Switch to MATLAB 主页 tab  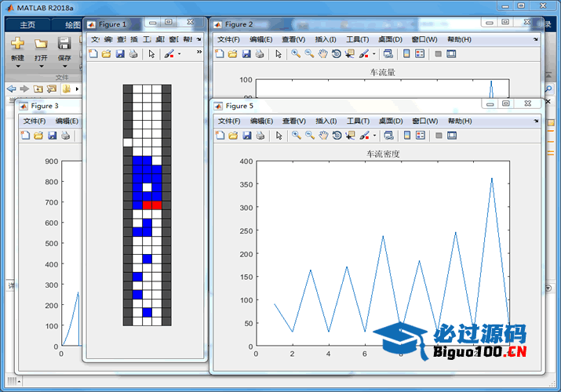pos(27,24)
